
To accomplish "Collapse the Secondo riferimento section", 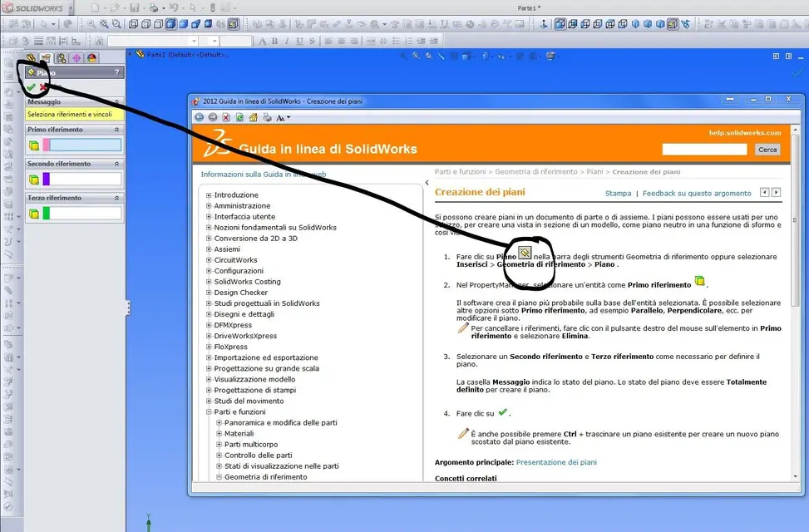I will [x=117, y=164].
